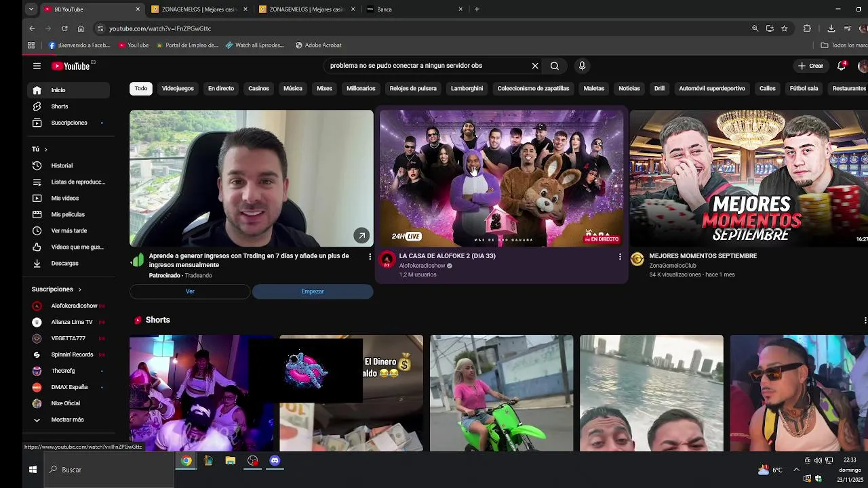Open the notifications bell
Image resolution: width=868 pixels, height=488 pixels.
(842, 66)
